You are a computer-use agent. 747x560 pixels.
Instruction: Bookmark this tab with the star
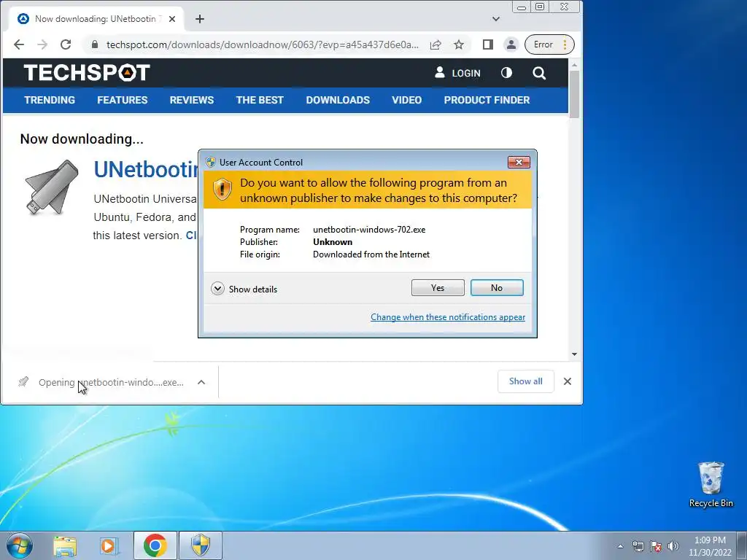459,44
